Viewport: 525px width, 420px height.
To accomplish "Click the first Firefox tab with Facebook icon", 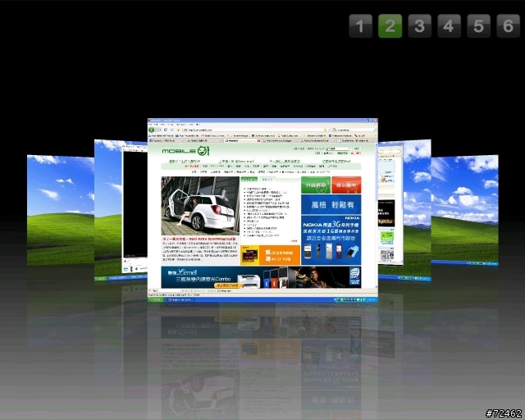I will pos(167,141).
